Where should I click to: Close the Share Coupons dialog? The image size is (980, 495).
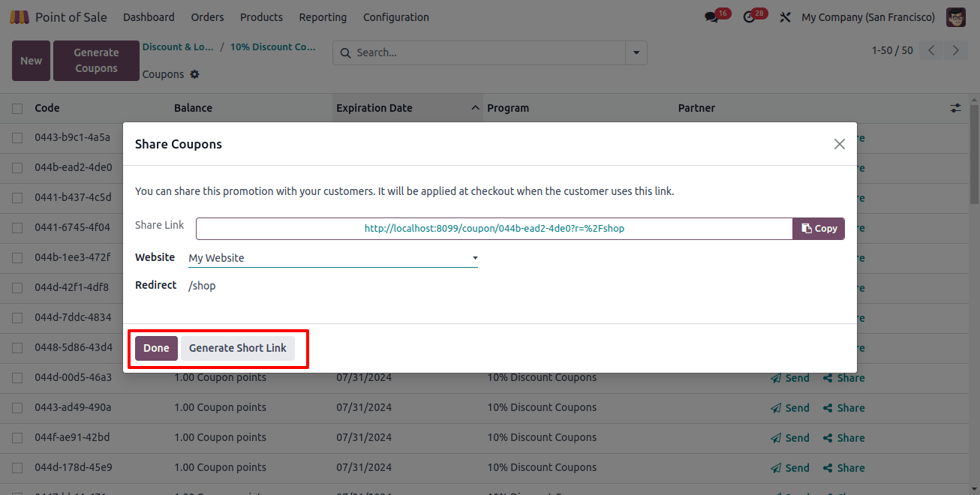(x=840, y=144)
